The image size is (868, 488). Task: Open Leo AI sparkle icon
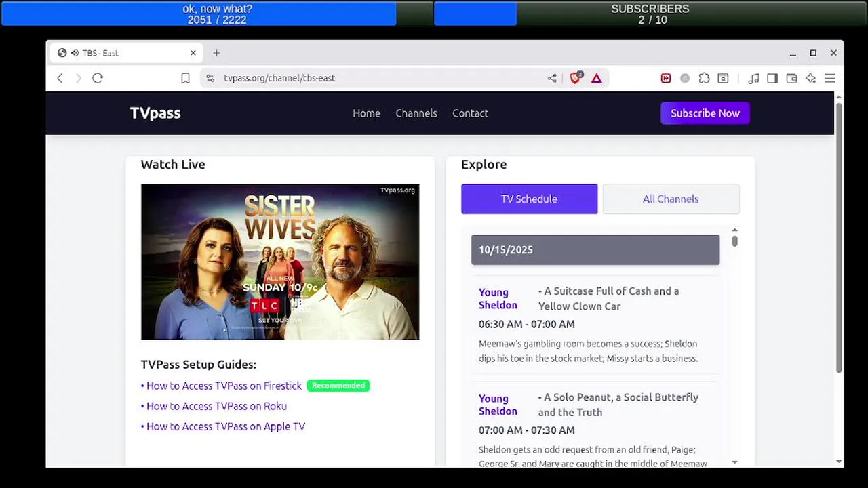tap(810, 79)
